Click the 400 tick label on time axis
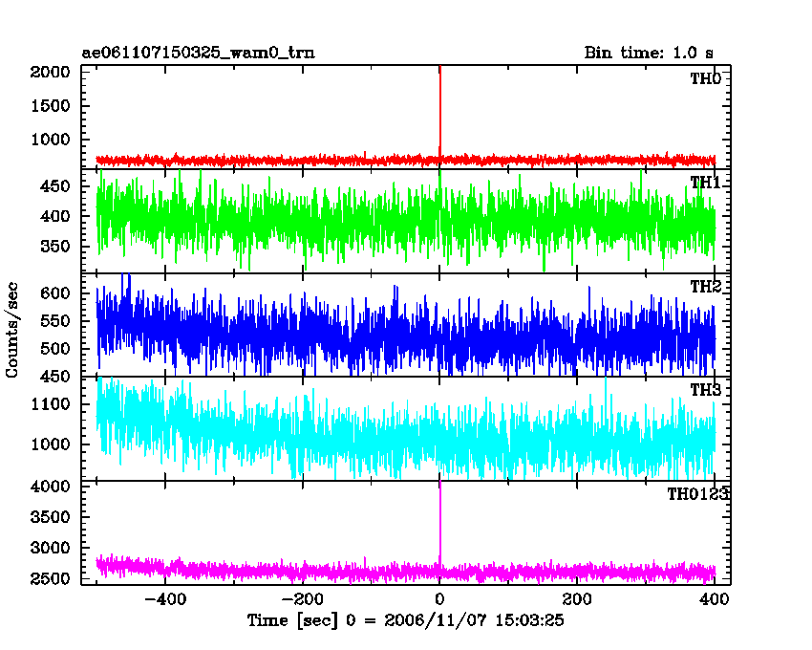The image size is (812, 650). [x=715, y=599]
